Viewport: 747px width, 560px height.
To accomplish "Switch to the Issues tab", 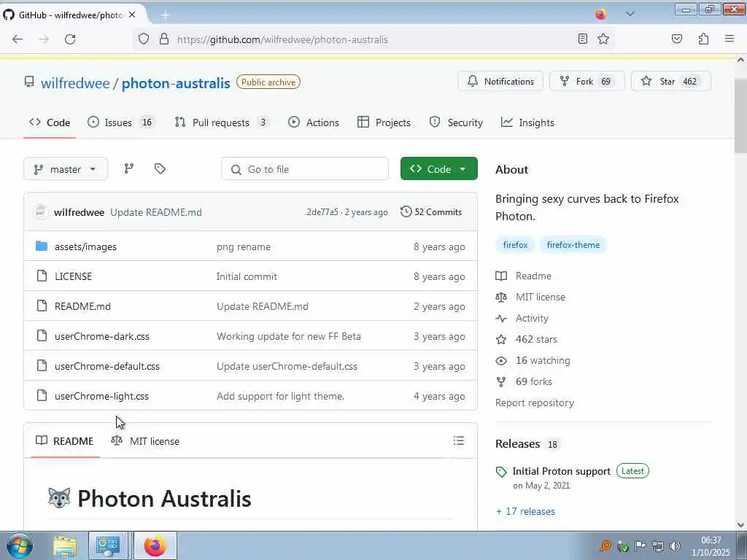I will pyautogui.click(x=120, y=122).
